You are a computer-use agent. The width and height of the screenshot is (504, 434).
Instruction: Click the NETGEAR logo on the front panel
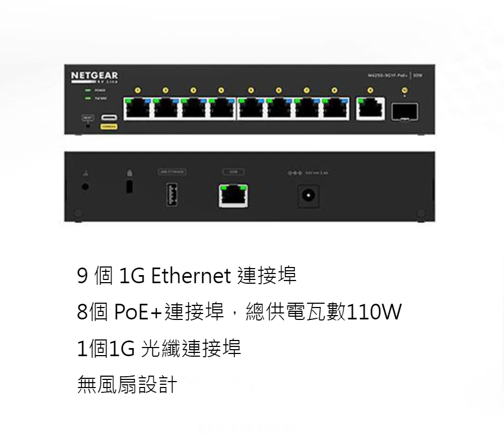click(95, 77)
